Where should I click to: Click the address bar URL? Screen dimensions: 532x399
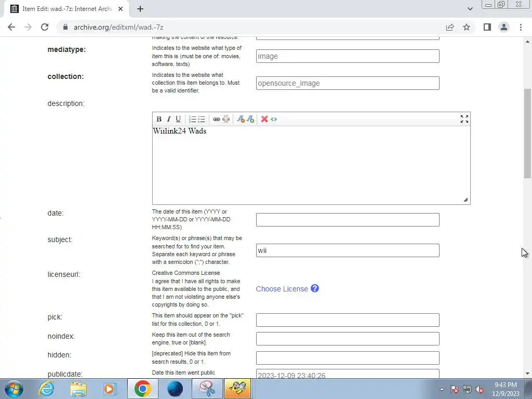(118, 27)
